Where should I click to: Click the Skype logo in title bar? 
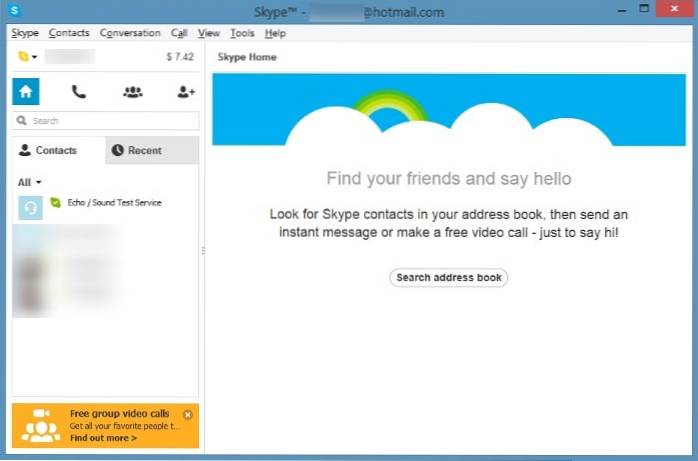point(14,11)
